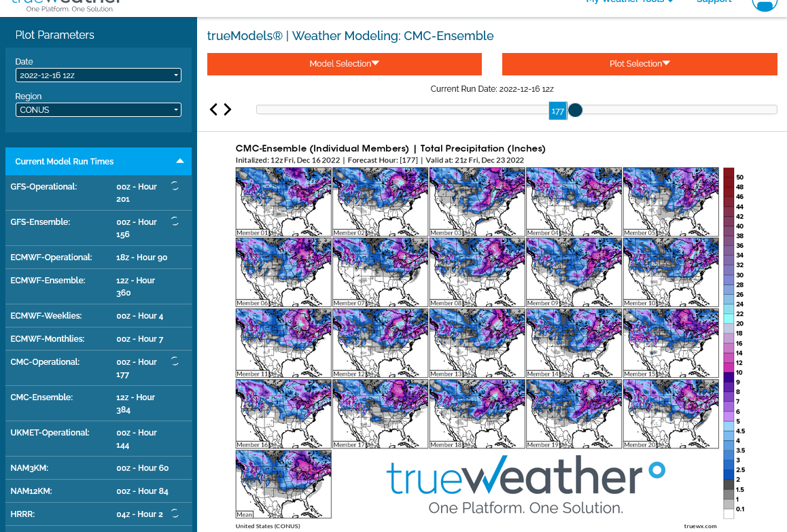Click the Member 05 precipitation map

[x=671, y=202]
